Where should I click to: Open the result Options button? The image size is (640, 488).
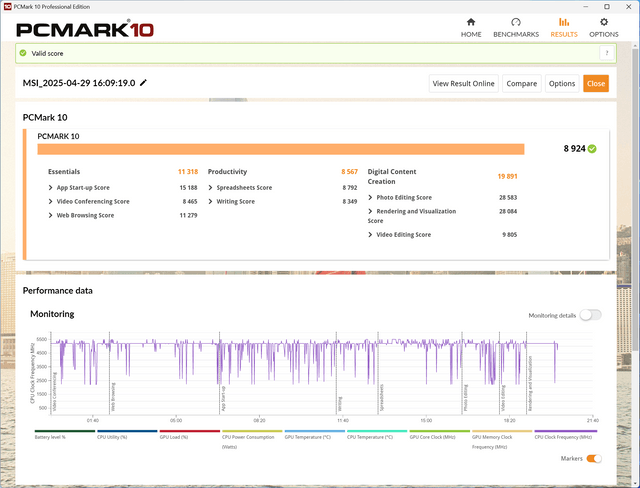click(x=562, y=84)
